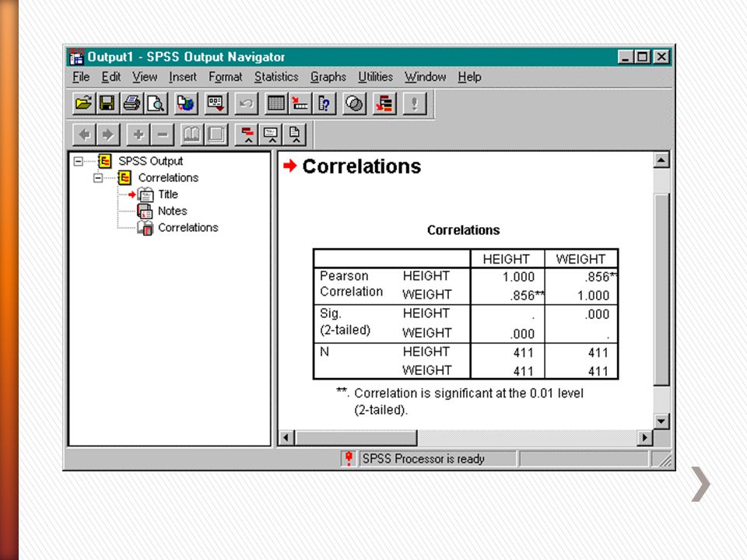Click the Export output globe icon
This screenshot has height=560, width=747.
coord(186,103)
